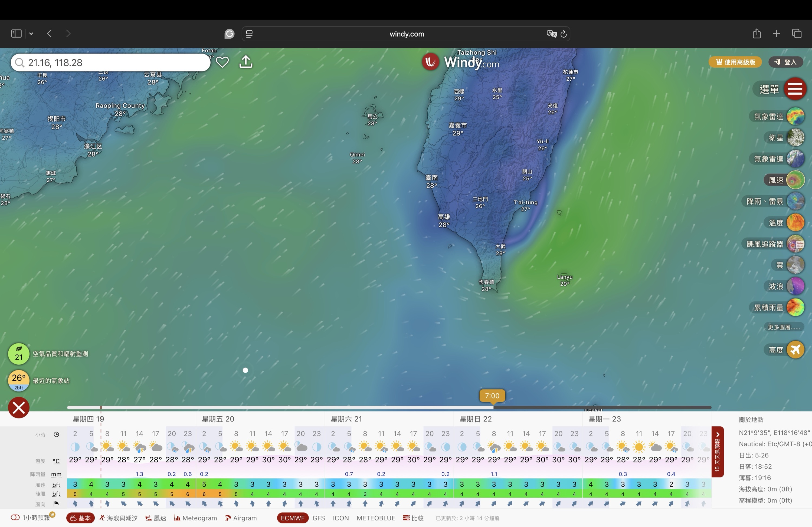Add a new Safari tab

776,34
